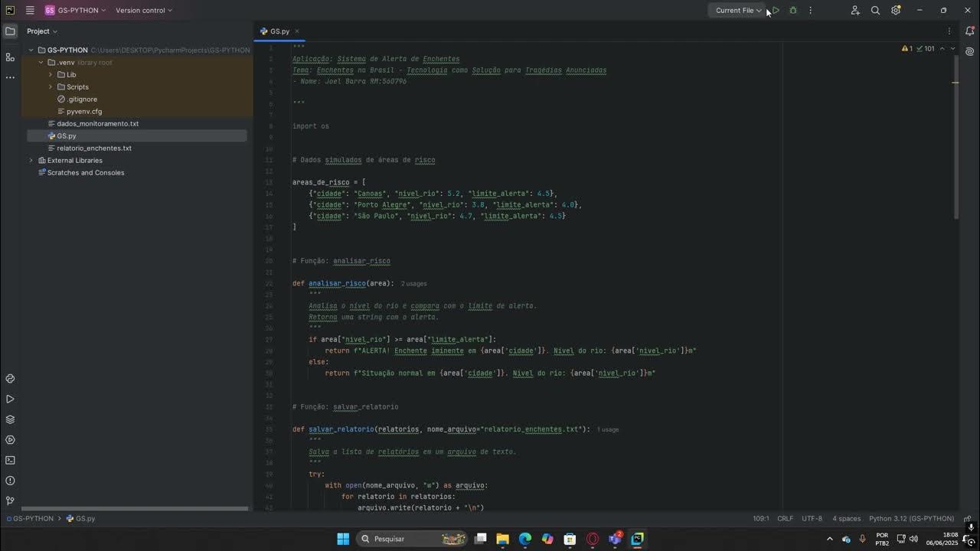This screenshot has height=551, width=980.
Task: Open PyCharm from the Windows taskbar
Action: click(637, 539)
